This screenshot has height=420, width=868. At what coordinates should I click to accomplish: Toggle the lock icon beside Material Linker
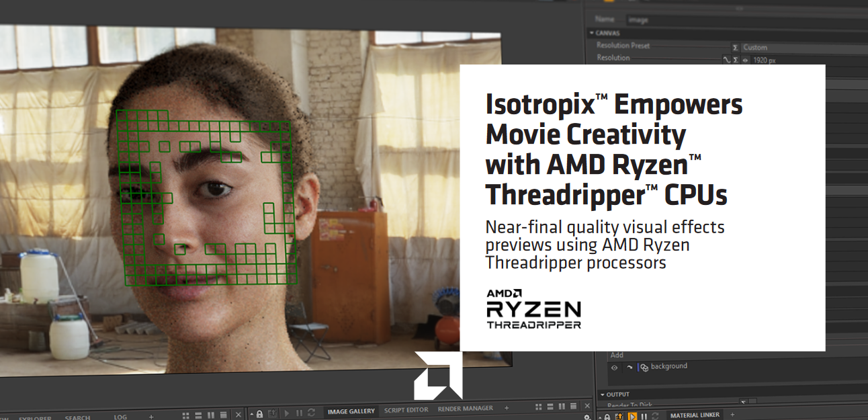coord(607,417)
